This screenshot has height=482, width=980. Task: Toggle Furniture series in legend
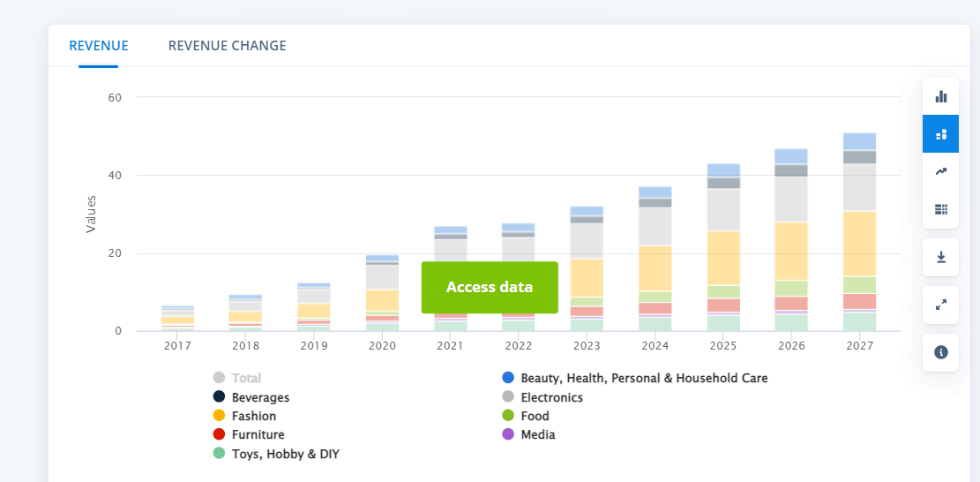[258, 434]
